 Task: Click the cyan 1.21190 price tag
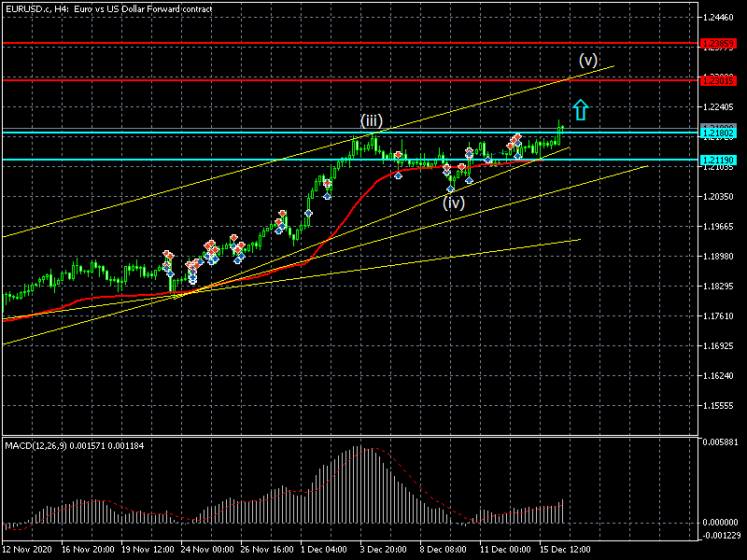[x=718, y=161]
